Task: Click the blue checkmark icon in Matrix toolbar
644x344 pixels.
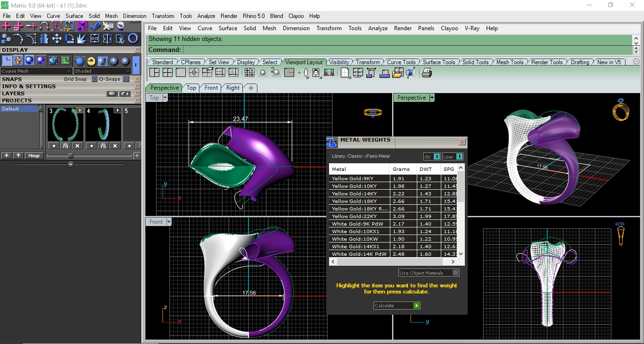Action: point(95,26)
